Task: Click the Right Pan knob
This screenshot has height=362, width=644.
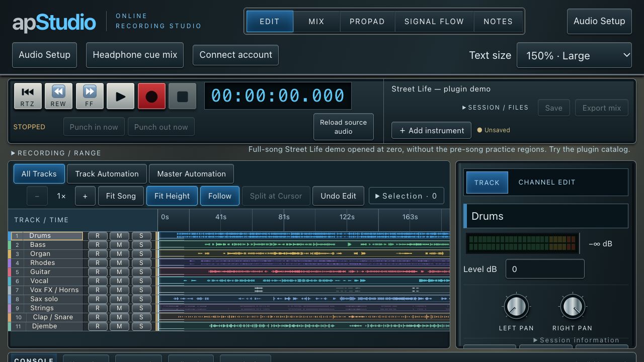Action: (x=573, y=306)
